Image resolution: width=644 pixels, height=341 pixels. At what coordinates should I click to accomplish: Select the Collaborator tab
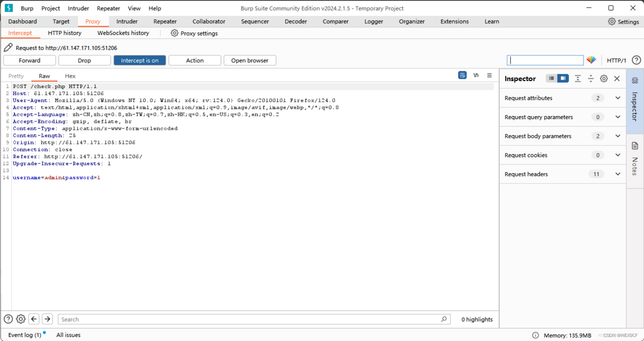tap(209, 22)
